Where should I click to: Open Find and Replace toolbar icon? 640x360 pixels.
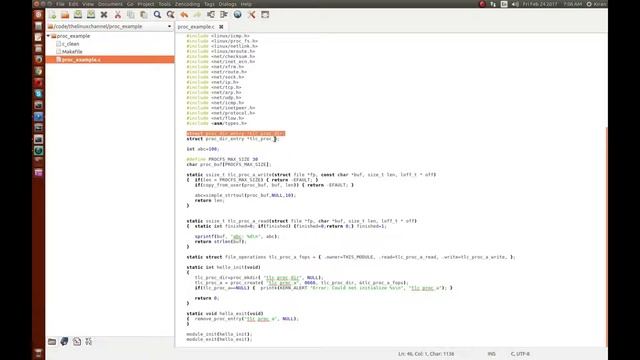[x=170, y=15]
